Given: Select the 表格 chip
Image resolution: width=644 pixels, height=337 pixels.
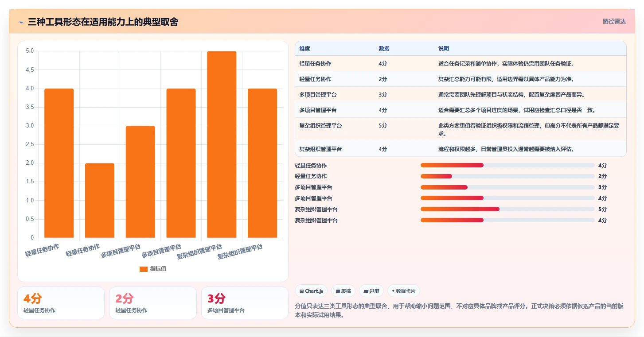Looking at the screenshot, I should (343, 291).
